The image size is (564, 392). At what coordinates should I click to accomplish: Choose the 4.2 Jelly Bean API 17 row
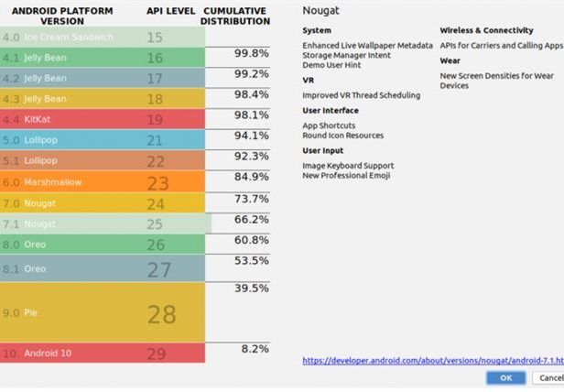tap(103, 78)
